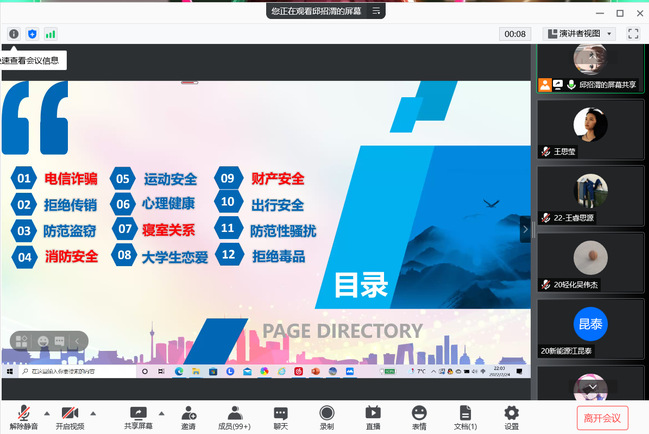Collapse the participant video sidebar arrow
This screenshot has height=434, width=649.
[x=525, y=230]
